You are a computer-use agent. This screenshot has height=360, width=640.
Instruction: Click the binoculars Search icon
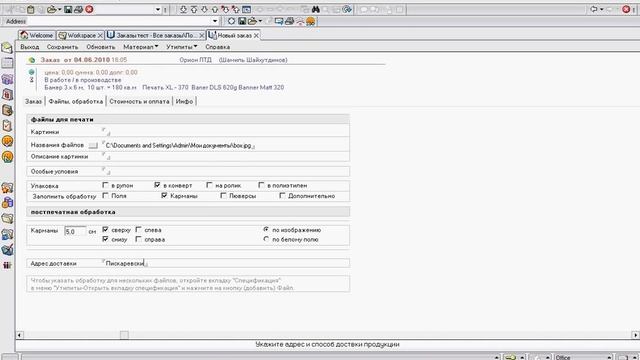click(x=316, y=9)
